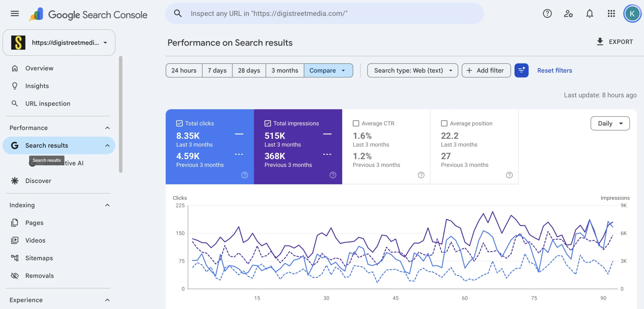Open the Google apps grid
Screen dimensions: 644x309
pos(611,14)
